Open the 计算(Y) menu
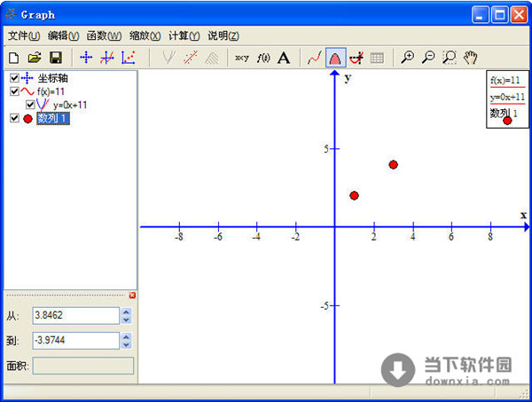This screenshot has height=402, width=532. [x=184, y=35]
